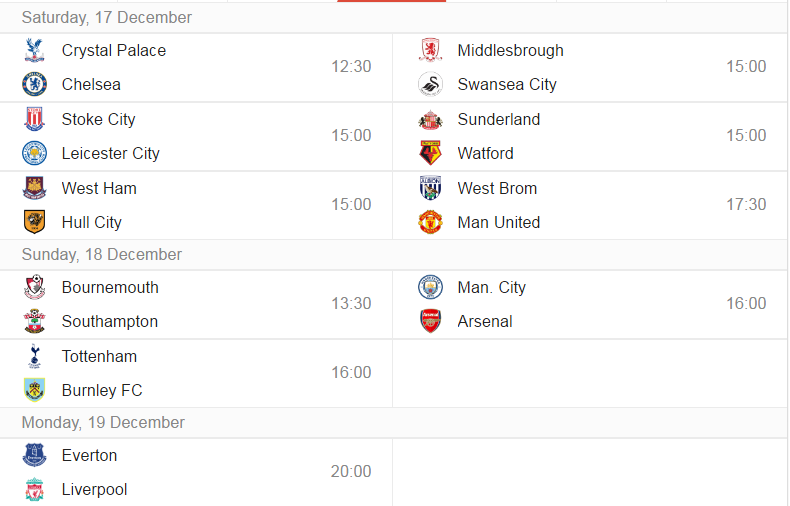
Task: Select the red highlighted tab at top
Action: (391, 1)
